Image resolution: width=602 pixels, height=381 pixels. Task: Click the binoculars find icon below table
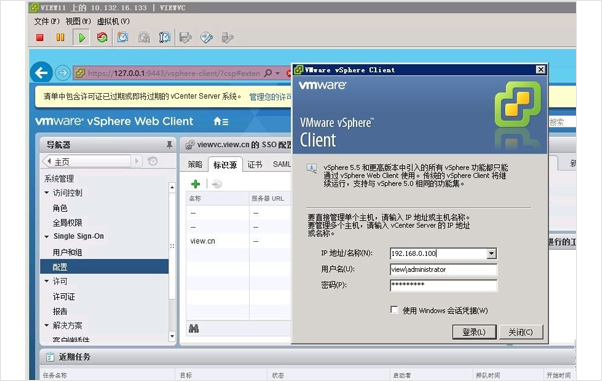pos(194,329)
